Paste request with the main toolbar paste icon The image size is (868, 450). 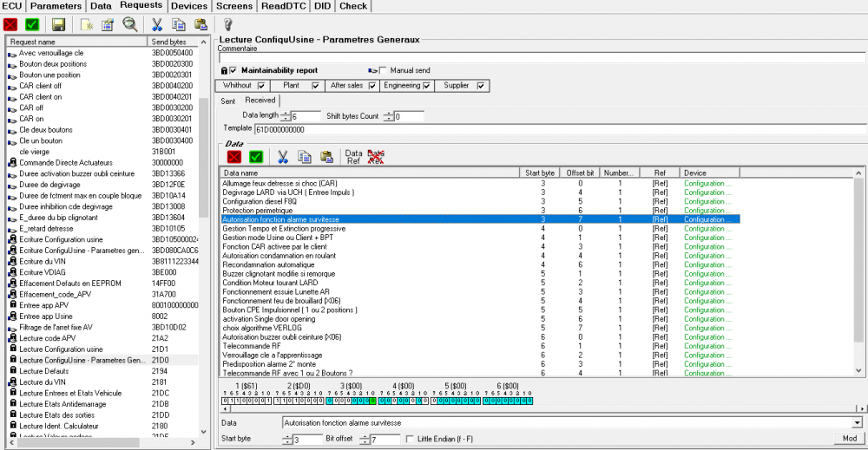201,24
